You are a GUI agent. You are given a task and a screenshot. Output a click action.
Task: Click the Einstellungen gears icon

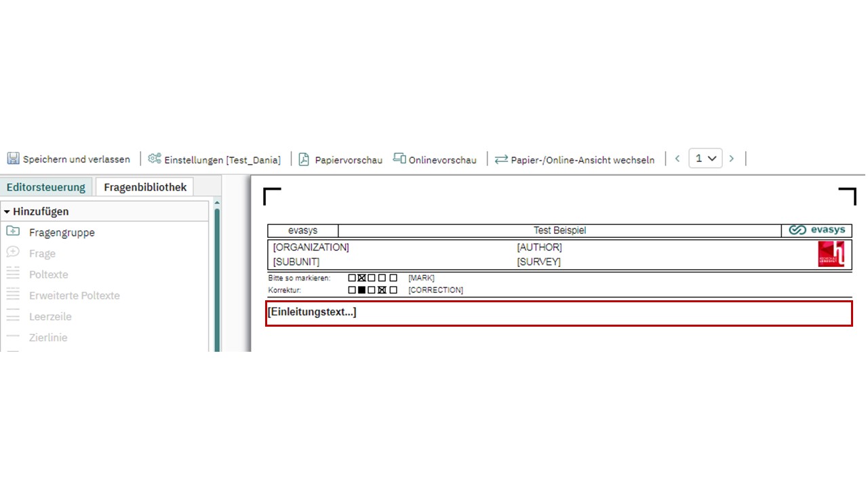click(155, 159)
